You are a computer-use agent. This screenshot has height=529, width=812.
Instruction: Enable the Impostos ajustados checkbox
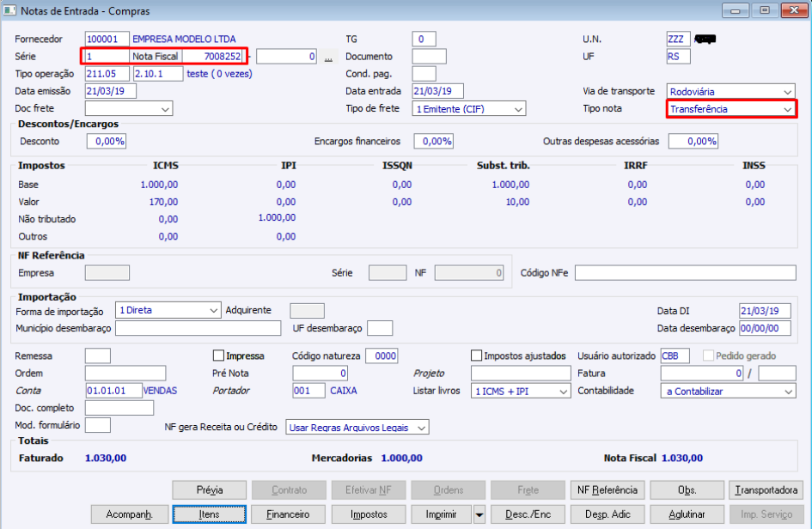point(476,356)
